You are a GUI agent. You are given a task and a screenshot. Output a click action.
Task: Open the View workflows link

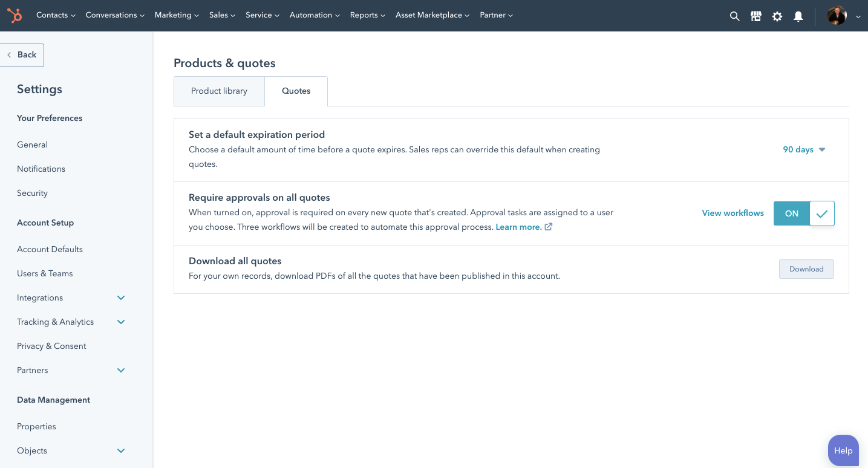[733, 213]
